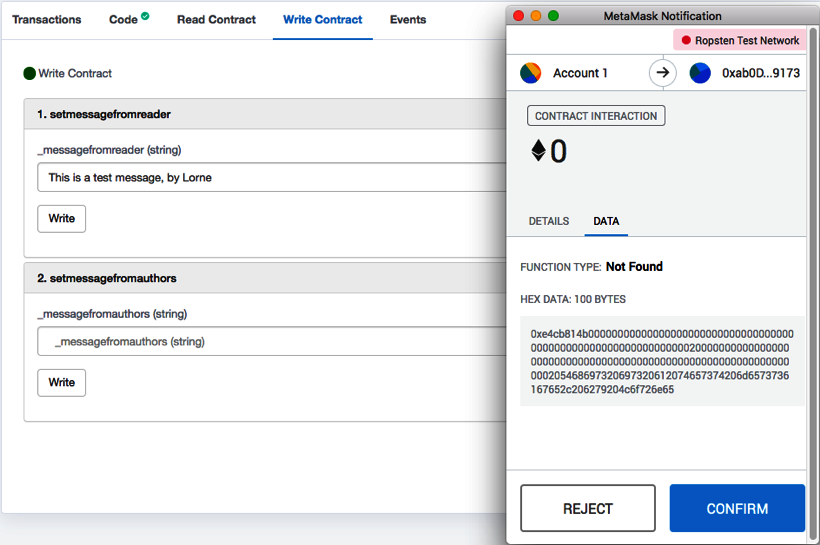The image size is (820, 545).
Task: Click the green verified checkmark beside Code
Action: [x=146, y=16]
